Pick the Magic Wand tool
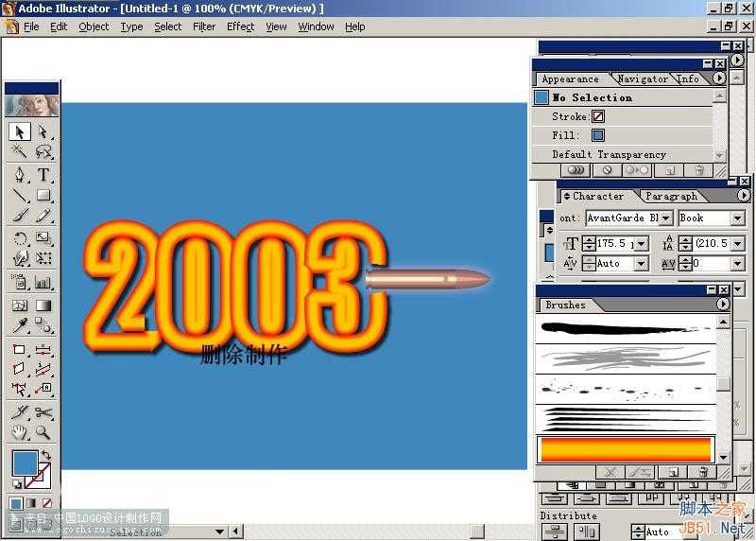Viewport: 756px width, 541px height. [20, 151]
